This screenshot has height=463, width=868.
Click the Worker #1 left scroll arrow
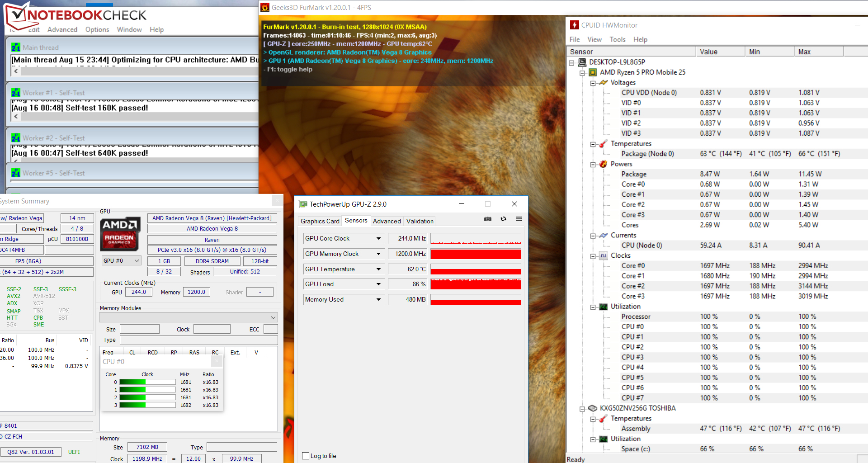point(16,116)
